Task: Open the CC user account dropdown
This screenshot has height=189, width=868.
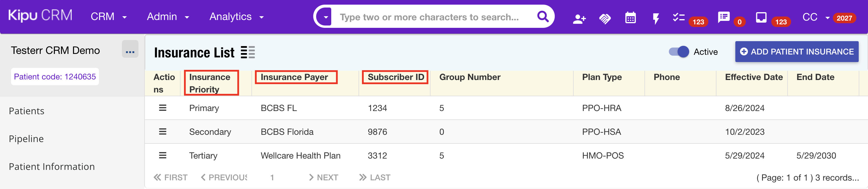Action: pos(815,17)
